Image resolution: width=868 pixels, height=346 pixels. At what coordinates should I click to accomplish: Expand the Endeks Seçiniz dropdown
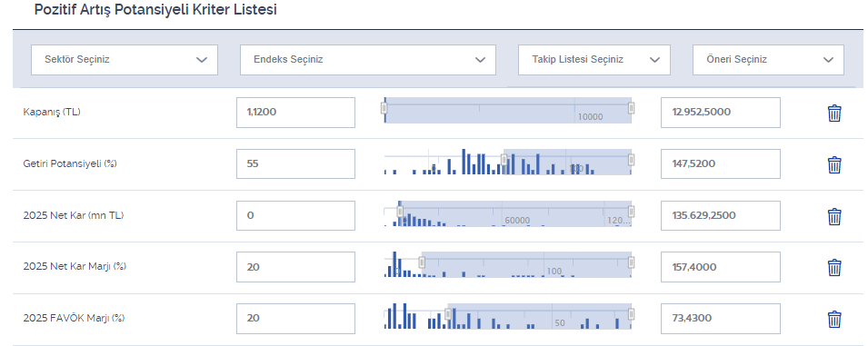(x=368, y=60)
